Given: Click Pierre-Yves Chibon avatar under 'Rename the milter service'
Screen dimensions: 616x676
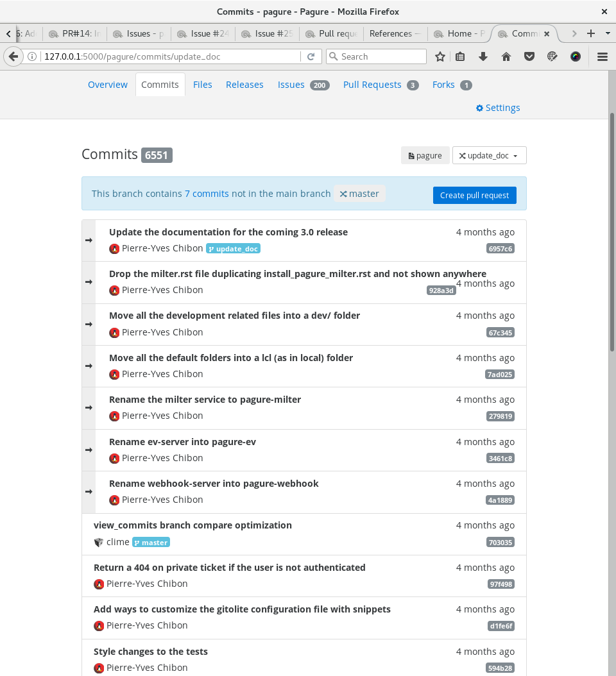Looking at the screenshot, I should (x=114, y=416).
